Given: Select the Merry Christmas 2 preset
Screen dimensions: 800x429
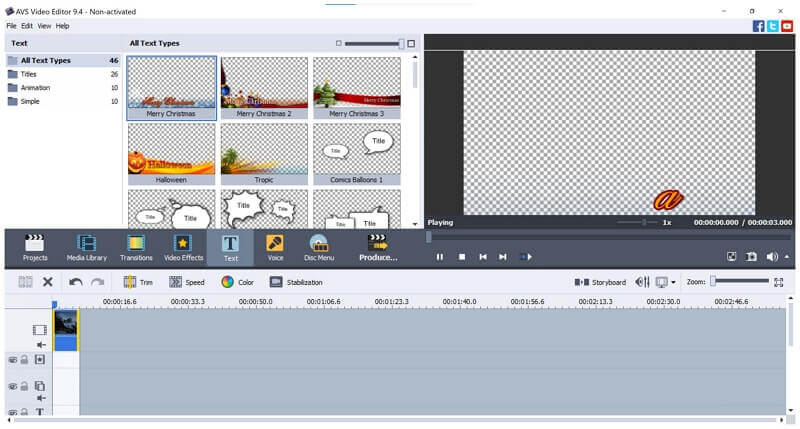Looking at the screenshot, I should tap(264, 88).
